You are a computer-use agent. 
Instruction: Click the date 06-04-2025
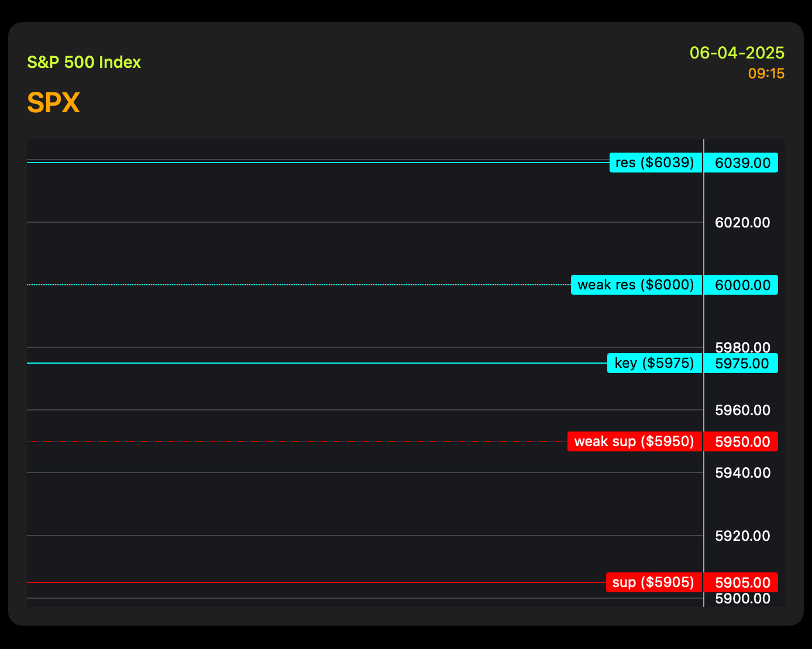click(x=737, y=53)
